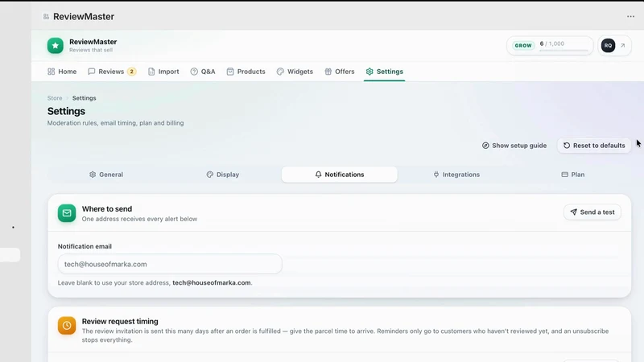Click the Settings page heading

(x=66, y=111)
